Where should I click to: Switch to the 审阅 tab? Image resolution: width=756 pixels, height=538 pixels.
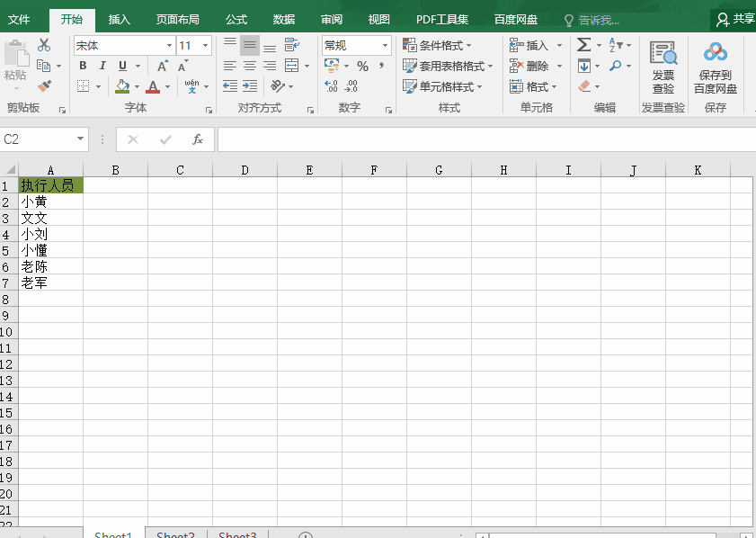331,19
